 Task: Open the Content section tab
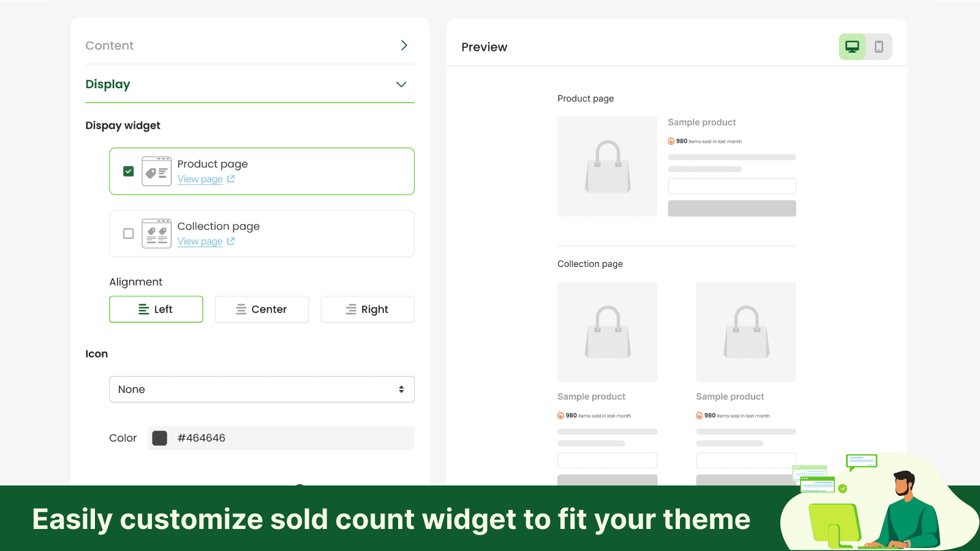110,45
